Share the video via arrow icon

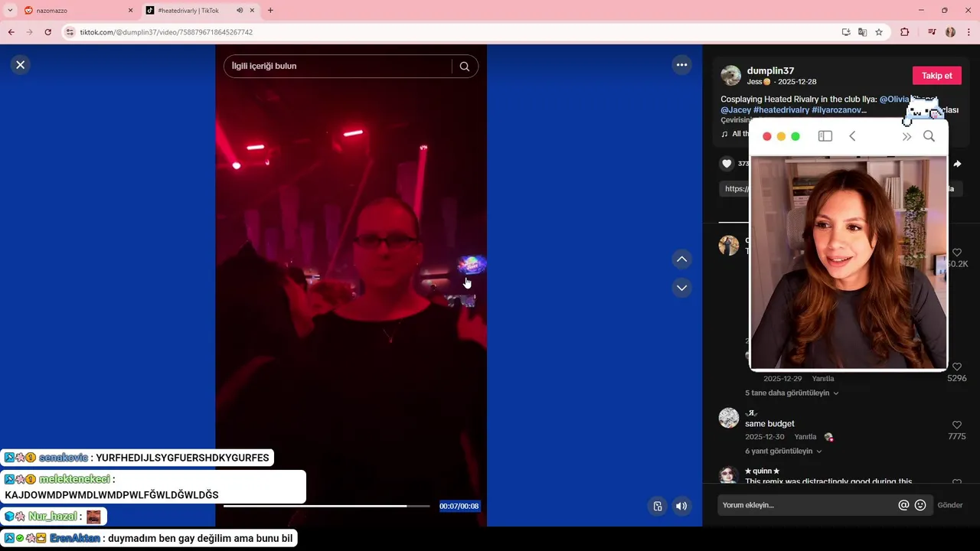957,164
